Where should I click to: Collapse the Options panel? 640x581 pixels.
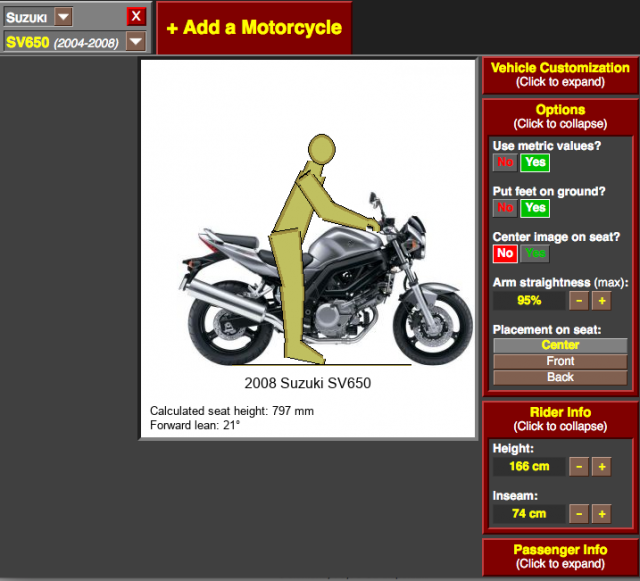[x=560, y=116]
